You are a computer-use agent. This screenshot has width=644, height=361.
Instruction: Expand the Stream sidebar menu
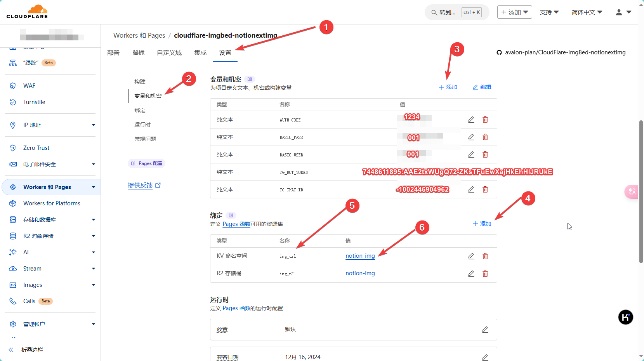[94, 269]
